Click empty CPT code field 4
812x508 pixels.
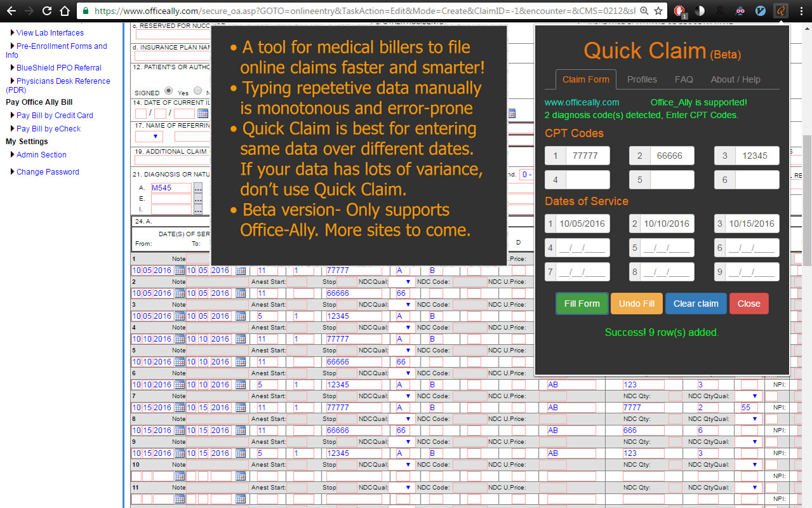587,180
